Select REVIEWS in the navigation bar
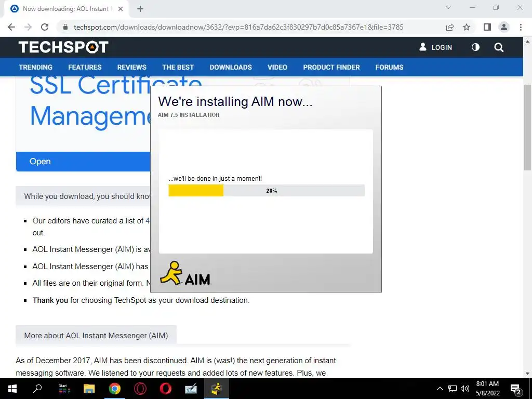This screenshot has height=399, width=532. click(131, 67)
